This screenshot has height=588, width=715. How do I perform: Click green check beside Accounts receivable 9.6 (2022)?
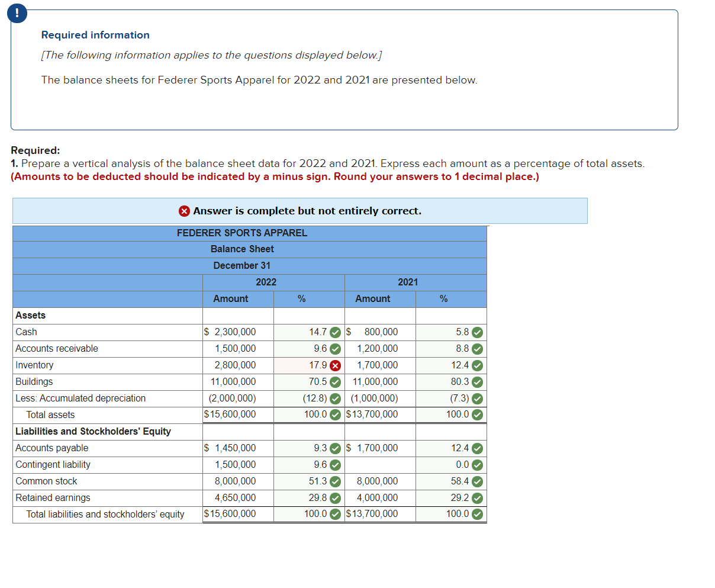point(335,349)
